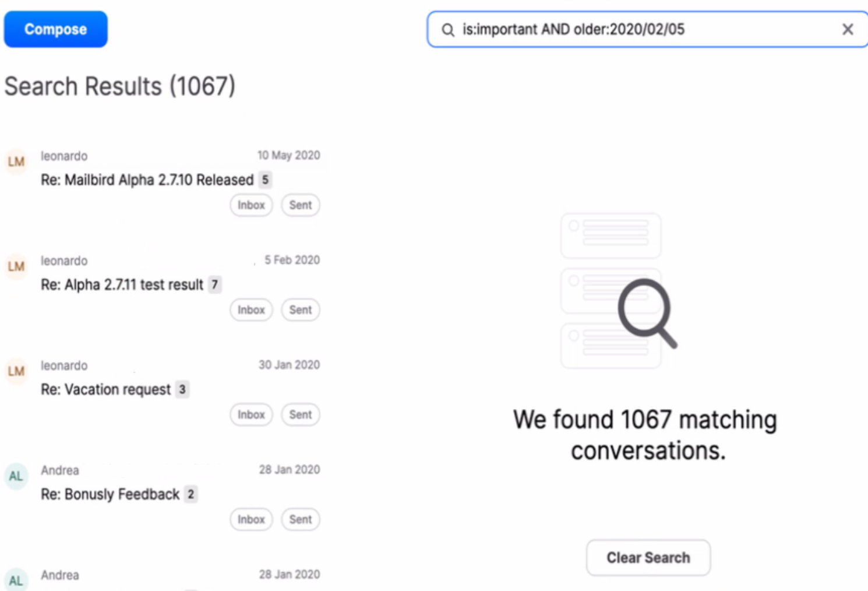The width and height of the screenshot is (868, 591).
Task: Click the LM avatar beside Vacation request
Action: 16,371
